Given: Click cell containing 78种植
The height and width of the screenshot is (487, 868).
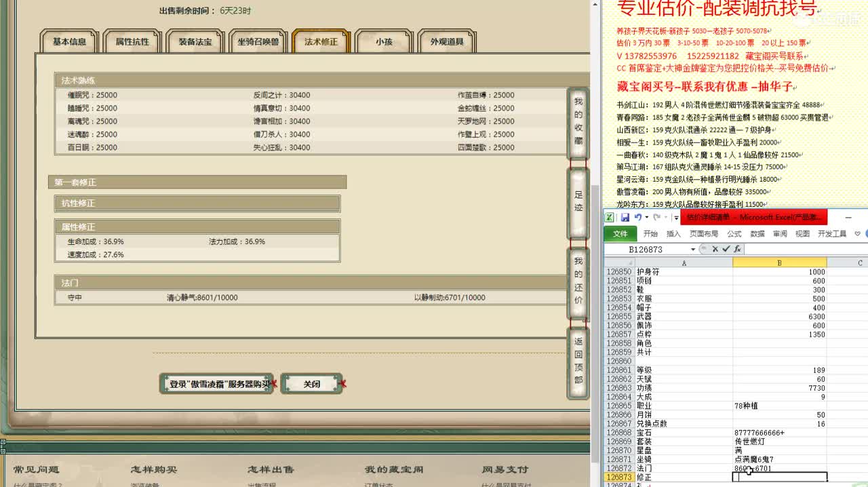Looking at the screenshot, I should click(x=779, y=406).
